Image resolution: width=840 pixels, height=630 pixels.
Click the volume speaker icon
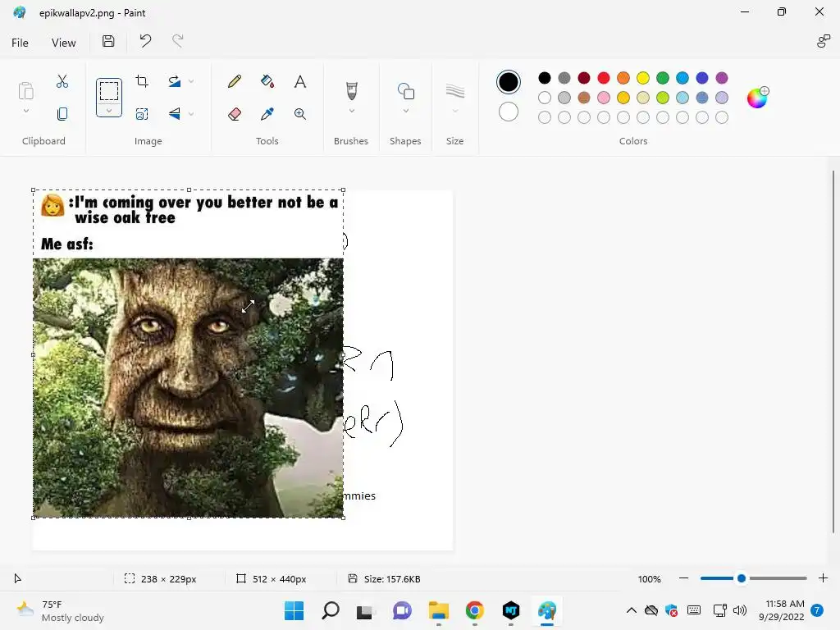[x=740, y=610]
